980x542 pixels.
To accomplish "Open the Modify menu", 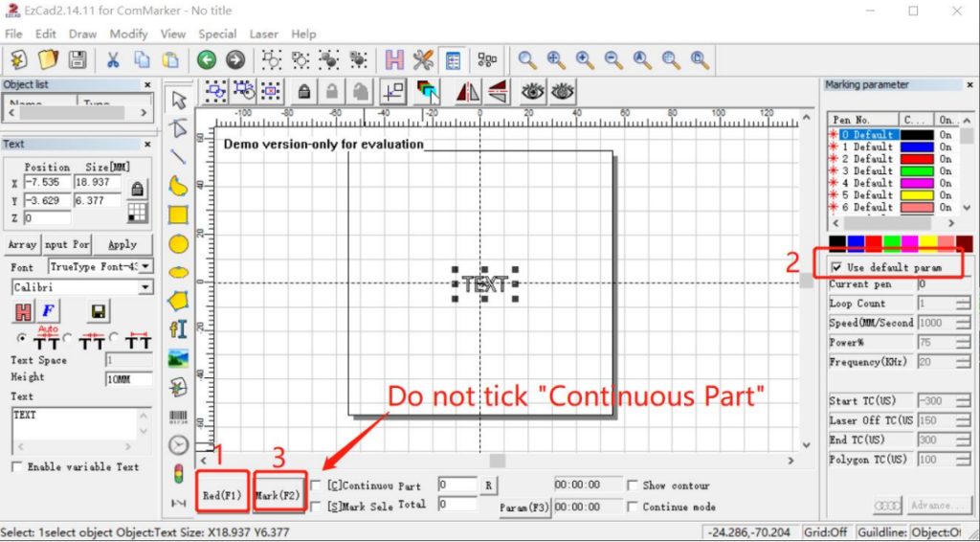I will point(128,34).
